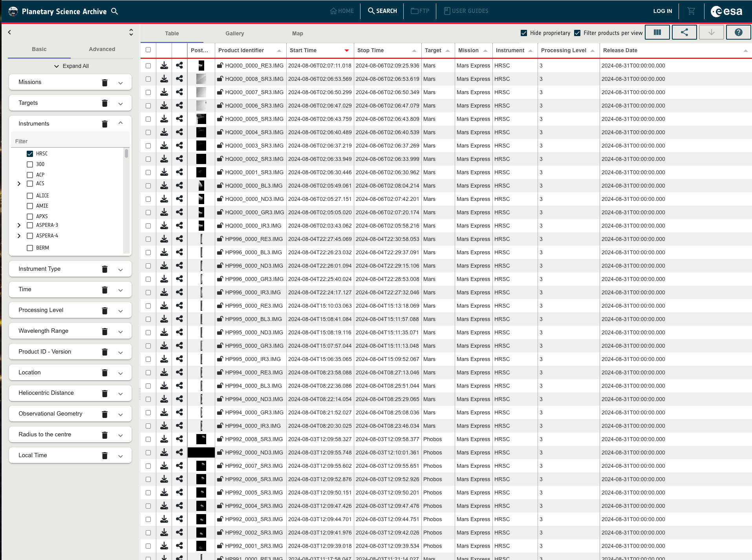Viewport: 752px width, 560px height.
Task: Expand the ASPERA-3 instrument tree node
Action: (19, 225)
